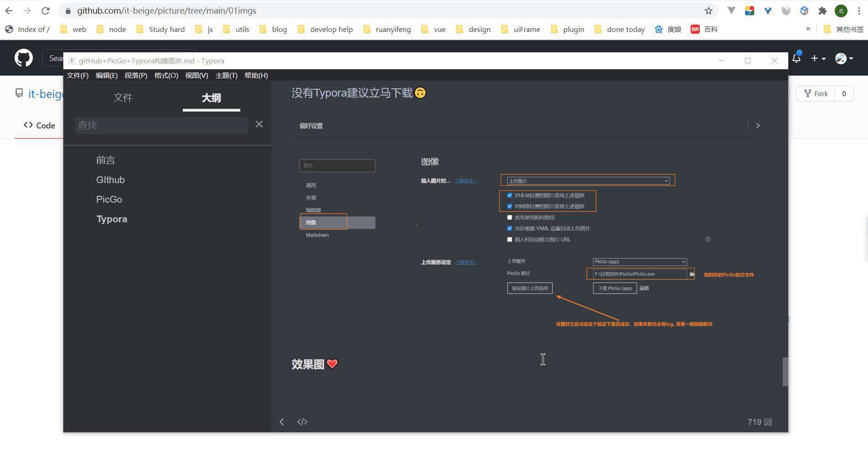Click the arrow right of 偏好设置
The width and height of the screenshot is (868, 455).
coord(758,125)
